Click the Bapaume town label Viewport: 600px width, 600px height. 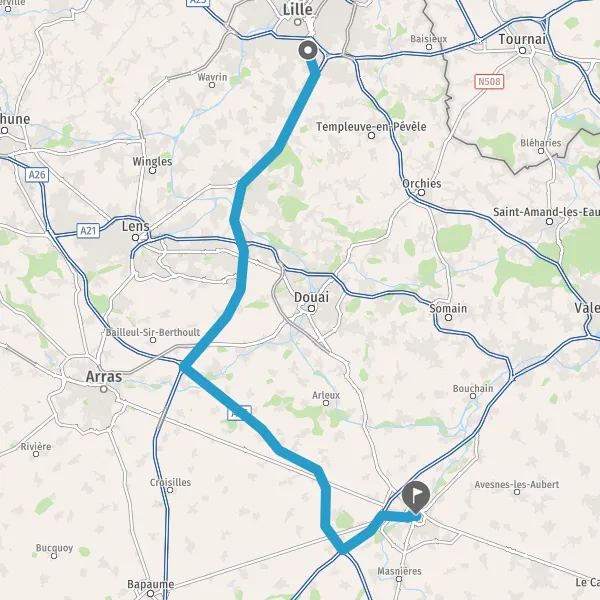pyautogui.click(x=151, y=584)
